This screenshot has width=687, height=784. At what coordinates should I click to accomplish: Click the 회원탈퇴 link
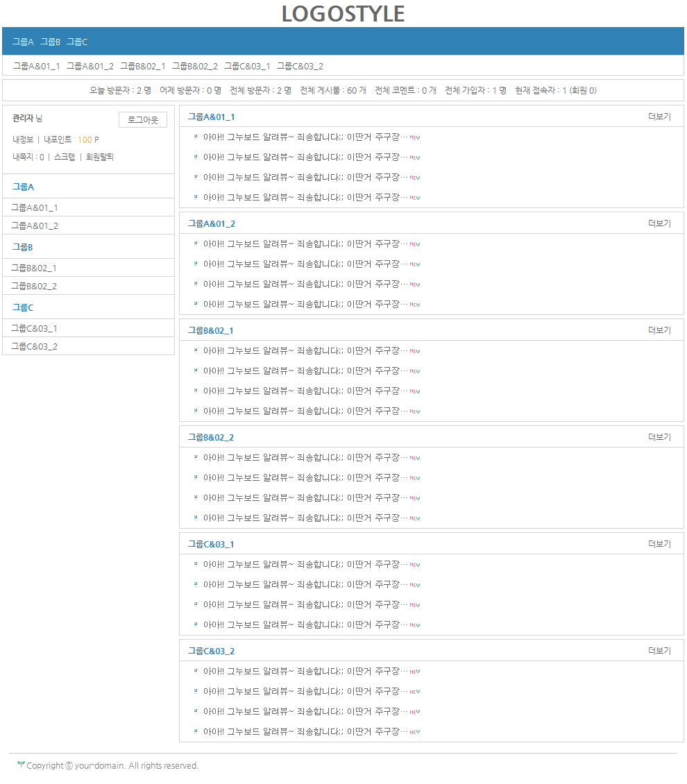pos(100,157)
